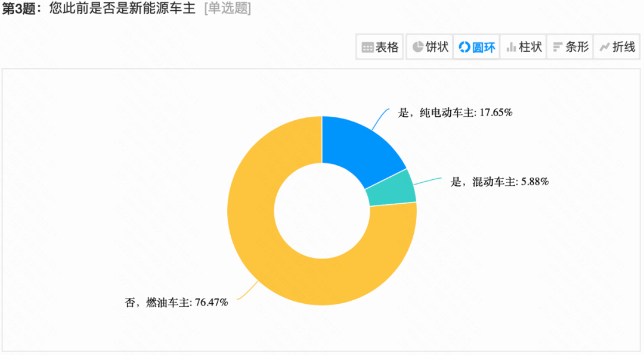This screenshot has width=644, height=355.
Task: Click the horizontal bars icon
Action: point(558,47)
